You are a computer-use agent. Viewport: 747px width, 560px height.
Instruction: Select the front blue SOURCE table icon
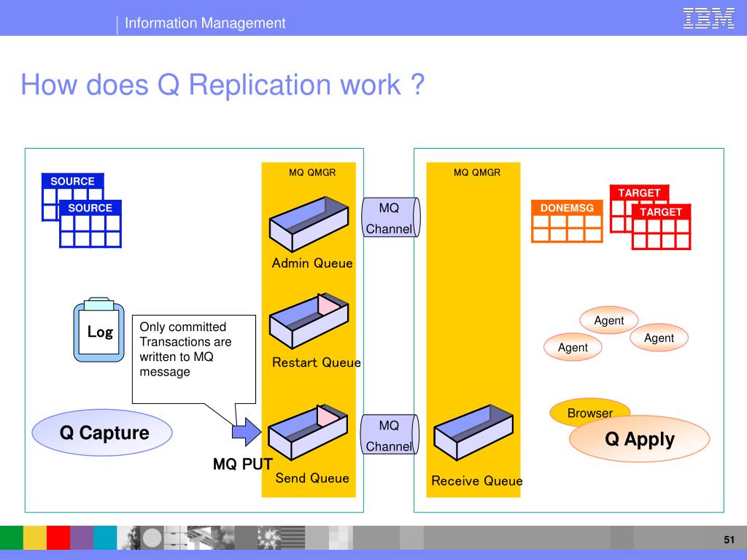pyautogui.click(x=90, y=224)
